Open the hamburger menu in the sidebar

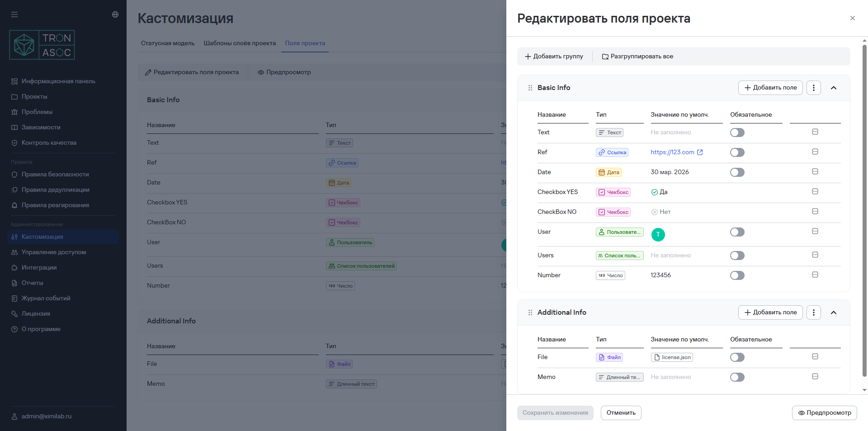[x=14, y=14]
